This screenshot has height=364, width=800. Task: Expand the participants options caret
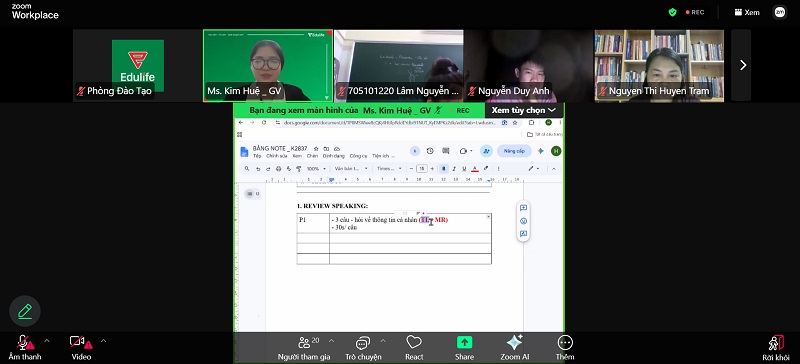(332, 341)
